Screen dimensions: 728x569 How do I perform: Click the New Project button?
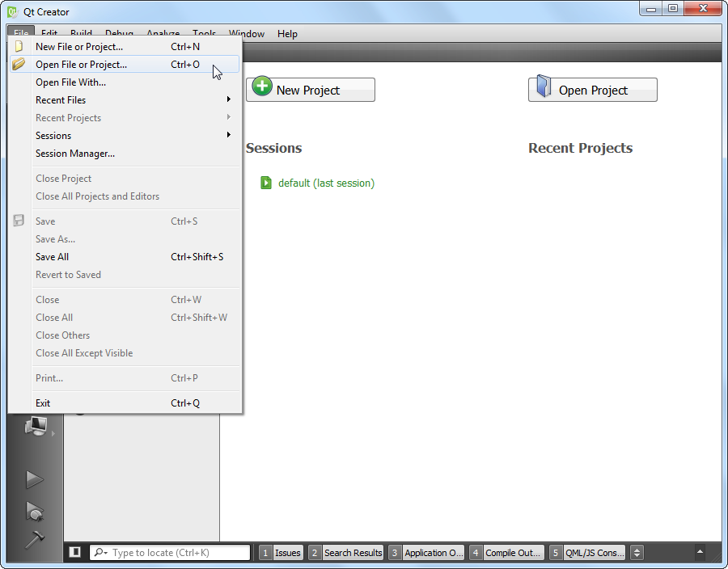point(311,90)
